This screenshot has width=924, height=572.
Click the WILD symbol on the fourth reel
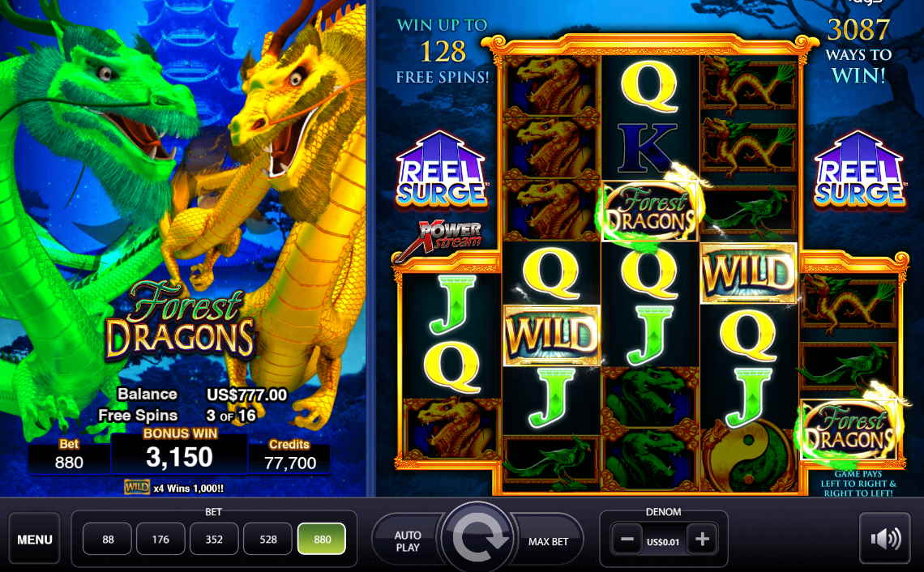(748, 273)
